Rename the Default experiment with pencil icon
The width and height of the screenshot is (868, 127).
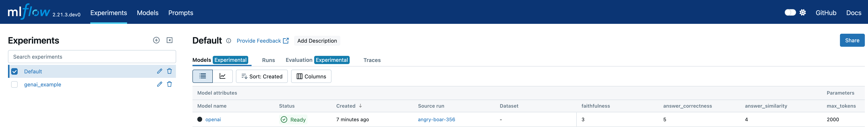click(x=159, y=71)
